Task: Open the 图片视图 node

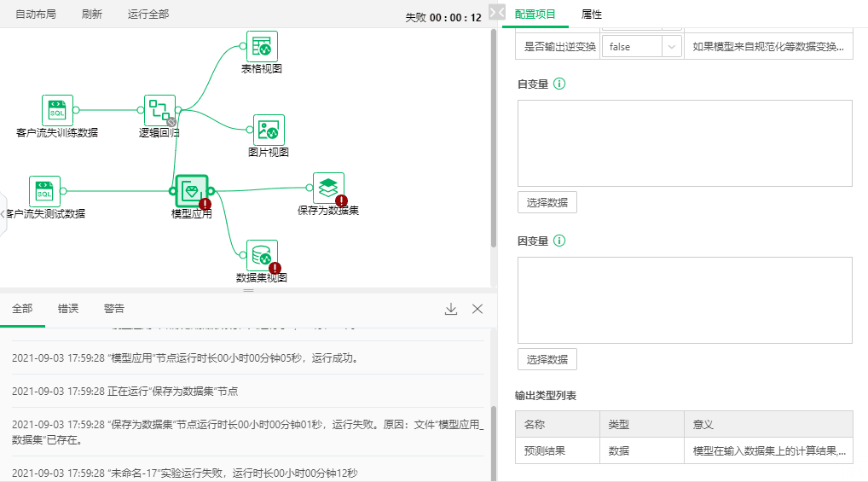Action: point(269,130)
